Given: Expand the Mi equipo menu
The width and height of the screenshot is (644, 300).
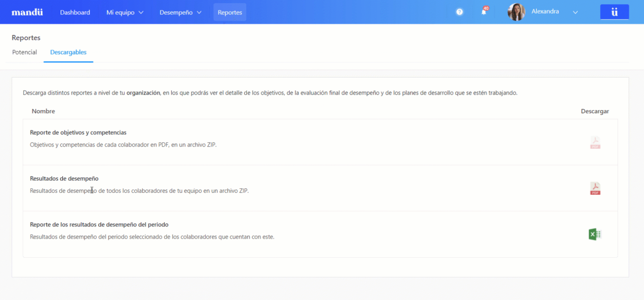Looking at the screenshot, I should [125, 12].
